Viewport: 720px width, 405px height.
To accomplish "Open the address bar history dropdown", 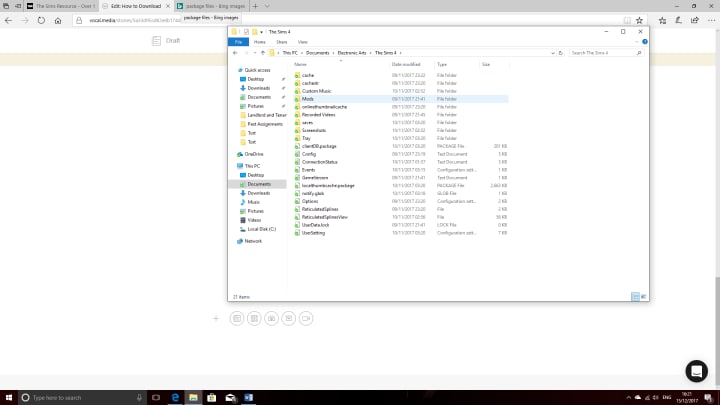I will (553, 53).
